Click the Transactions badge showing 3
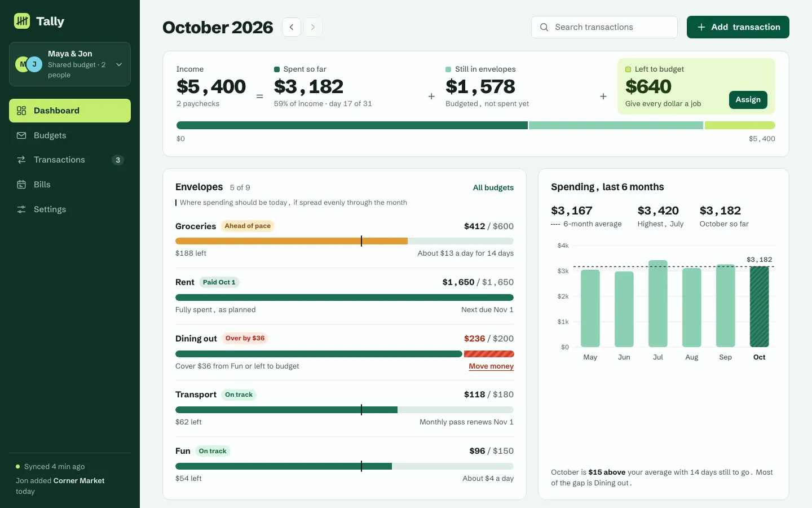This screenshot has height=508, width=812. click(118, 160)
